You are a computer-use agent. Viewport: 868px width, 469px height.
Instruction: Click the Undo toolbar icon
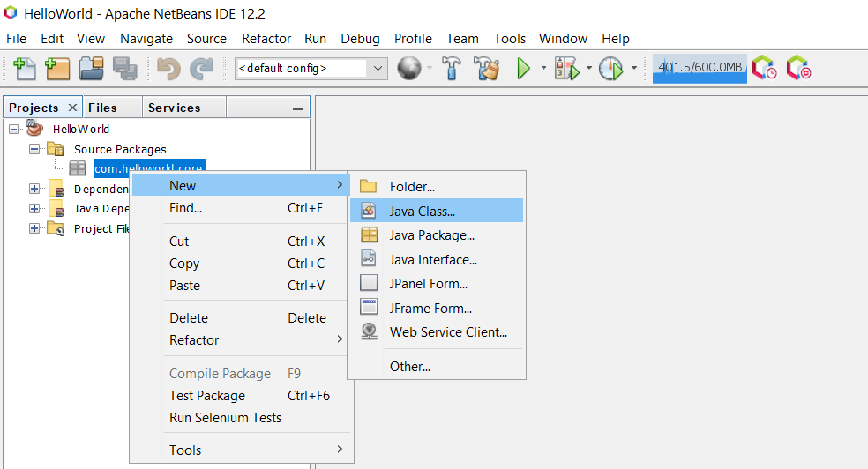[168, 69]
